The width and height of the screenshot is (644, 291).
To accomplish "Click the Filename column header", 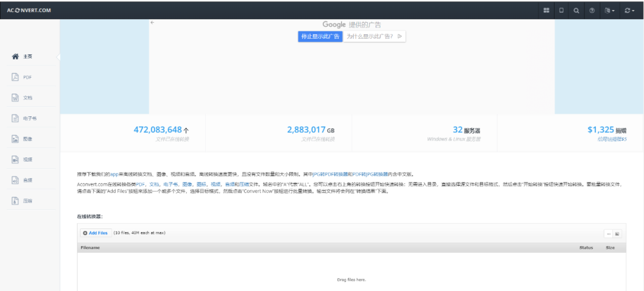I will [91, 247].
